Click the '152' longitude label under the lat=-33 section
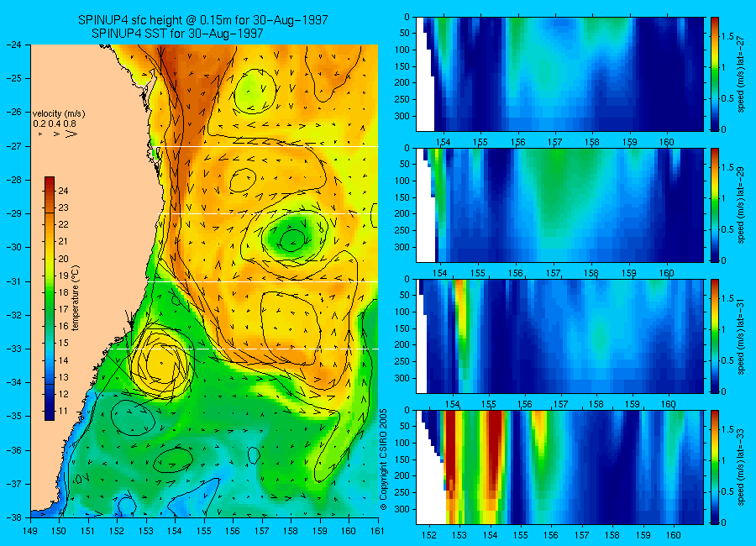The image size is (756, 546). (x=428, y=535)
